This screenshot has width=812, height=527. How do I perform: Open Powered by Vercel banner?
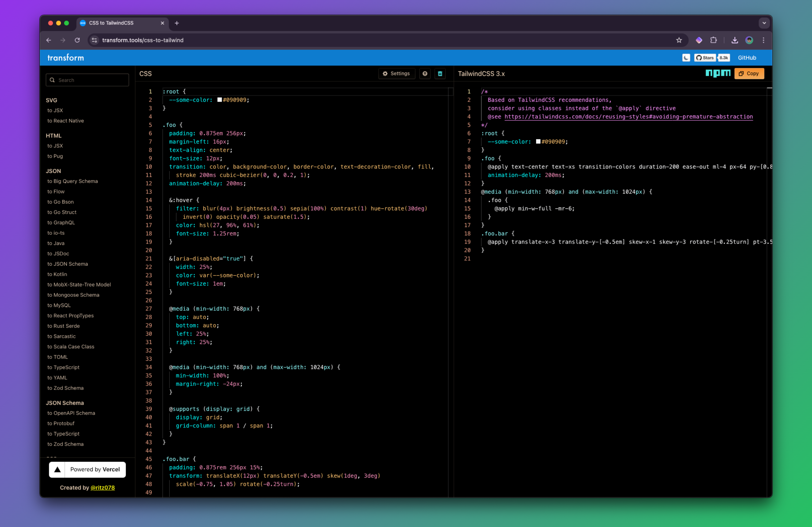pos(87,469)
